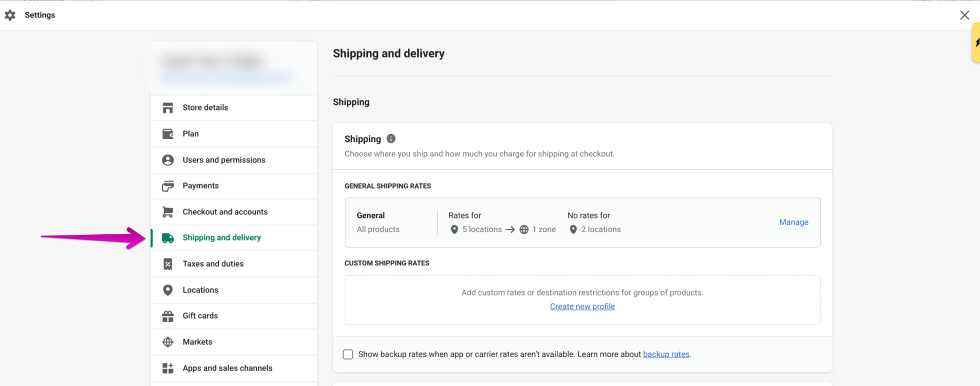Click the Users and permissions avatar icon

coord(168,160)
